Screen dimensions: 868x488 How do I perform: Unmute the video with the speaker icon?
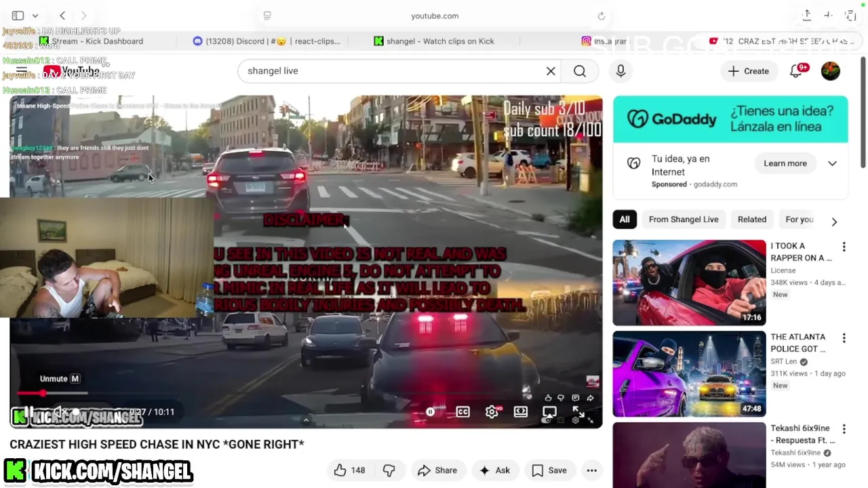pos(60,411)
